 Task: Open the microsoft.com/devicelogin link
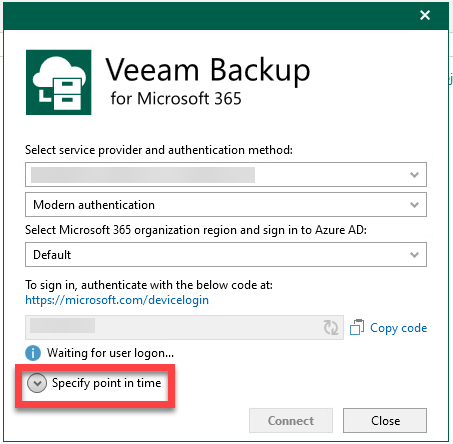117,300
